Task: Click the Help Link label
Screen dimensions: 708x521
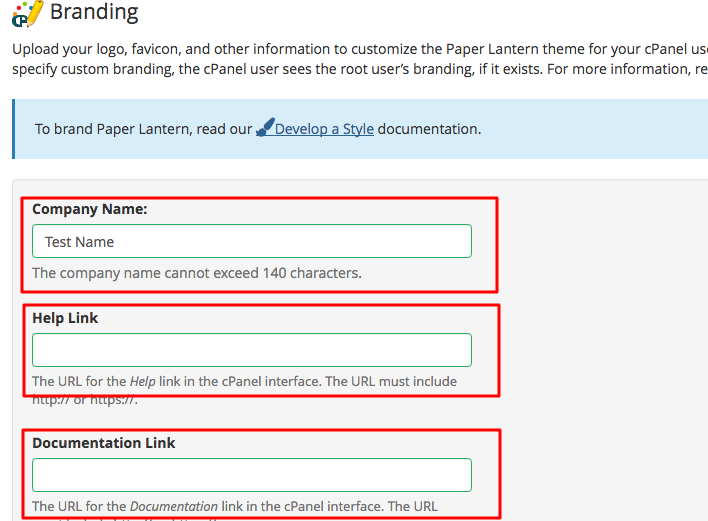Action: tap(65, 318)
